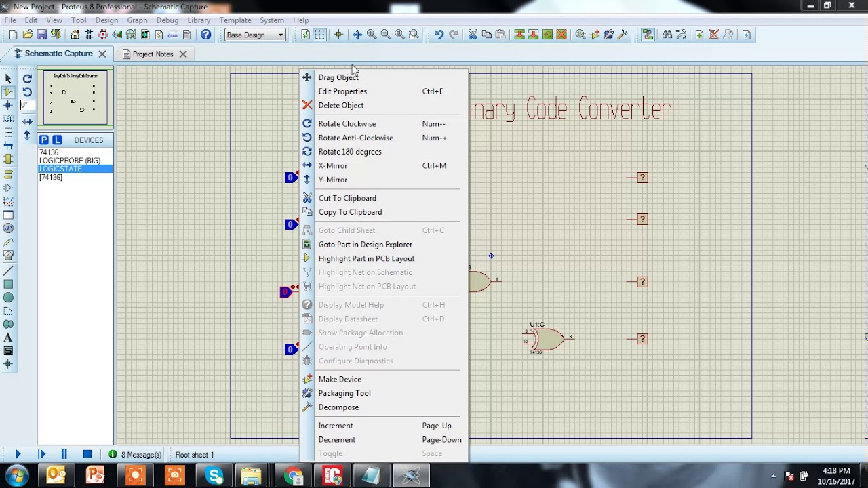Click the Save Project toolbar icon
The image size is (868, 488).
(x=42, y=35)
